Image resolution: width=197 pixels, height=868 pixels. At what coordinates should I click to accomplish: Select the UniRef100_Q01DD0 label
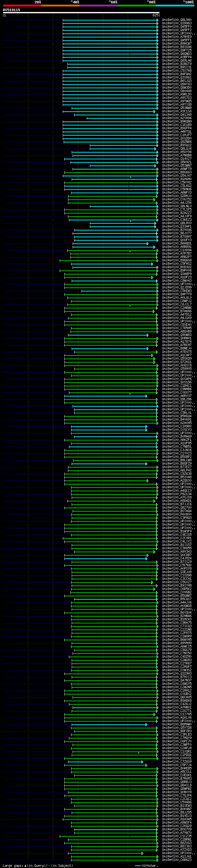pyautogui.click(x=177, y=139)
